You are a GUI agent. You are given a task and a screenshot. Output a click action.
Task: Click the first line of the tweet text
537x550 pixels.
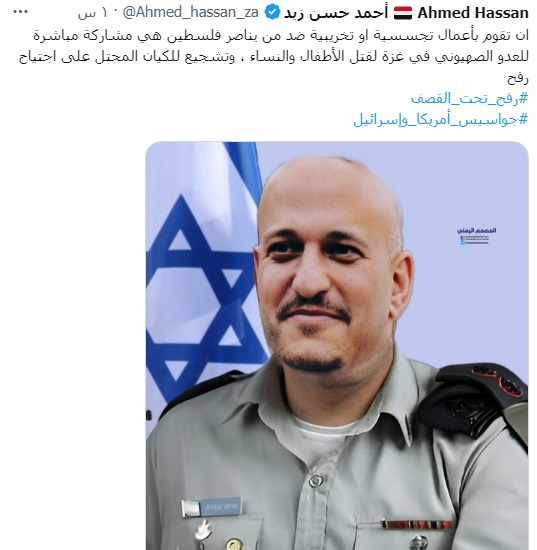(x=281, y=36)
